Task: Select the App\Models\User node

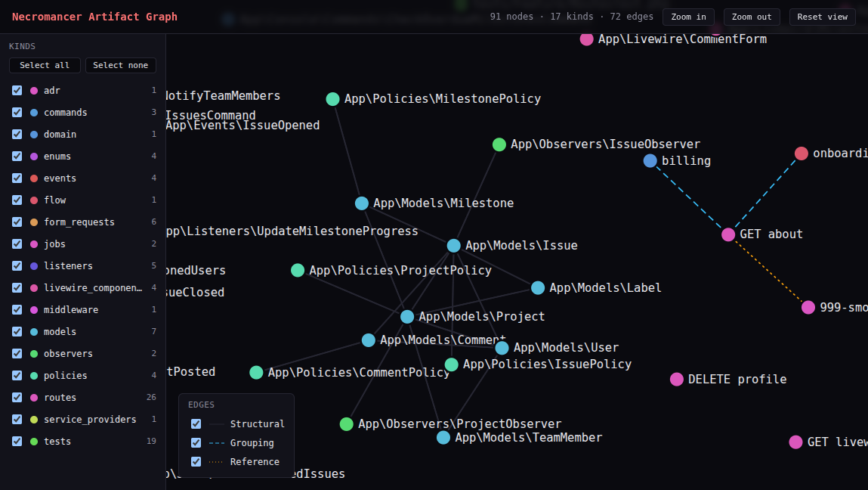Action: [502, 348]
